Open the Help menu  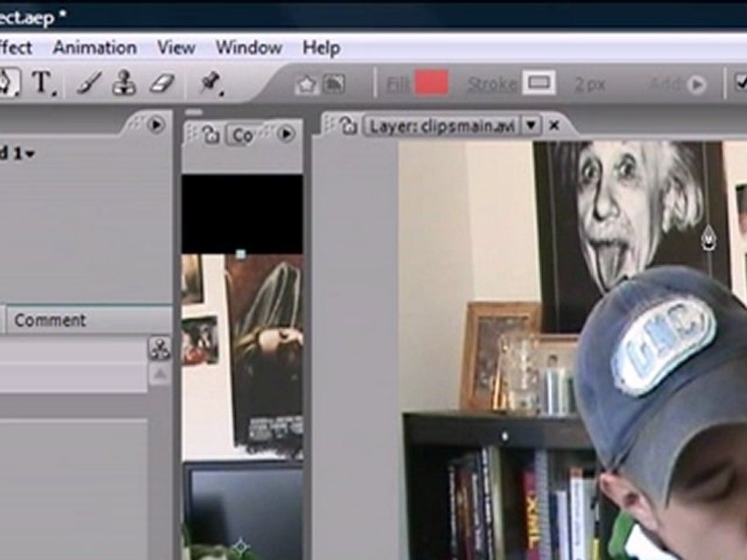(x=321, y=47)
